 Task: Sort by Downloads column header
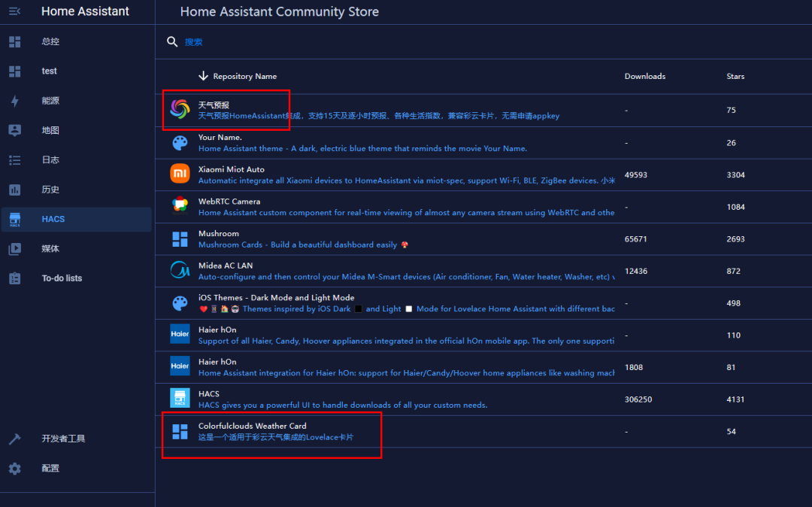(645, 76)
